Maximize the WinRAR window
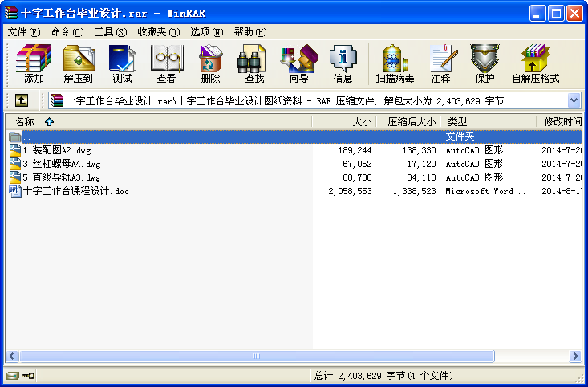 click(x=556, y=13)
